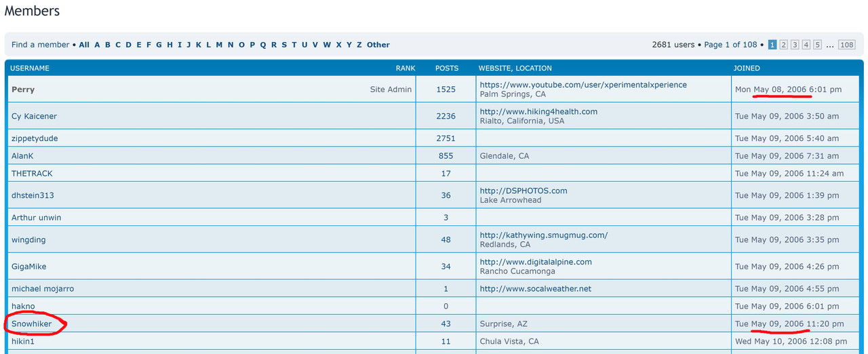Filter members by letter D
Viewport: 868px width, 354px height.
coord(129,45)
